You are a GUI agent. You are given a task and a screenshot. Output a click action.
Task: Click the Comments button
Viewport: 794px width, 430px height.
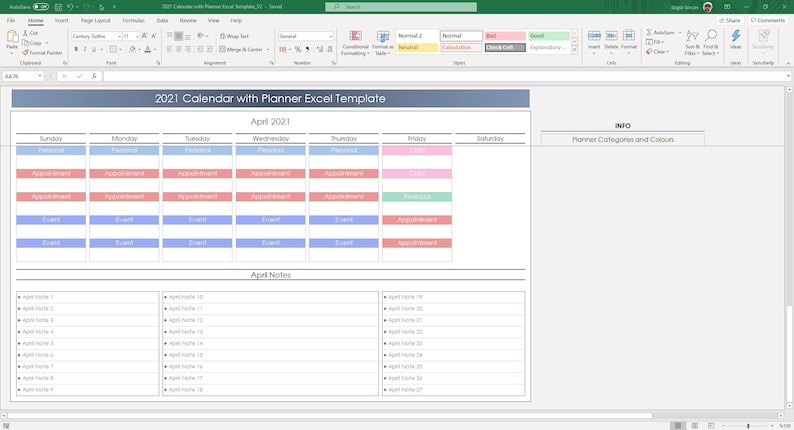[768, 21]
